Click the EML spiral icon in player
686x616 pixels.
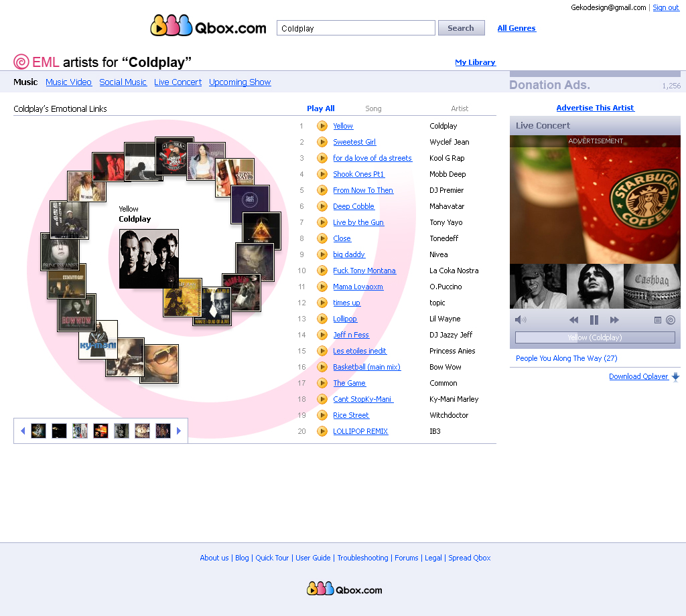[670, 320]
